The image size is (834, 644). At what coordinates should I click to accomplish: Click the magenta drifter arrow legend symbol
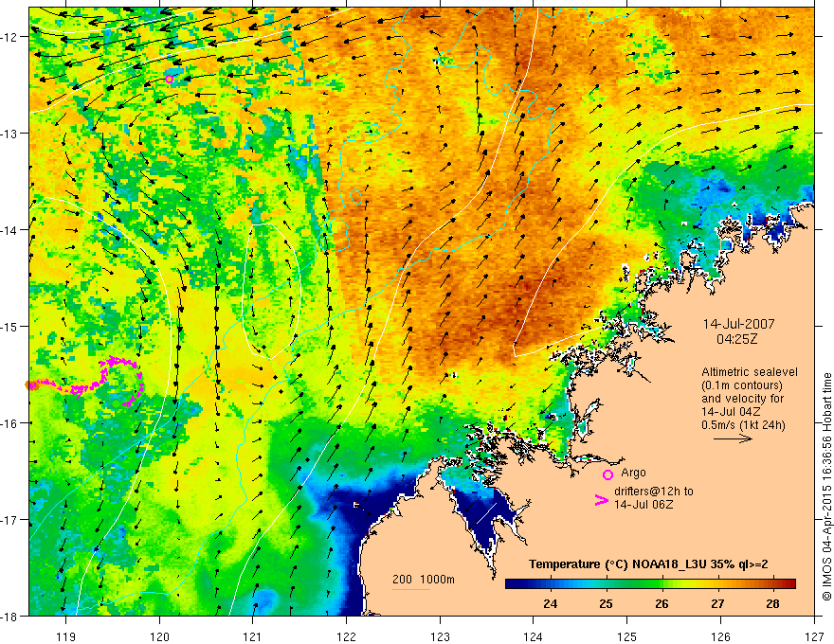pos(601,500)
